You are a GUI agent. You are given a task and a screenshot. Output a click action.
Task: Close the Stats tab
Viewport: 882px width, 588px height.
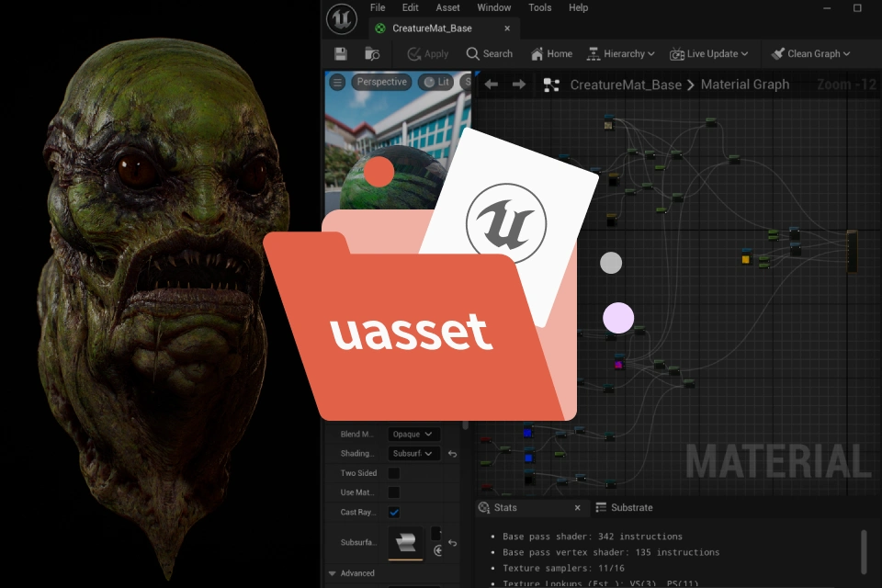(577, 507)
